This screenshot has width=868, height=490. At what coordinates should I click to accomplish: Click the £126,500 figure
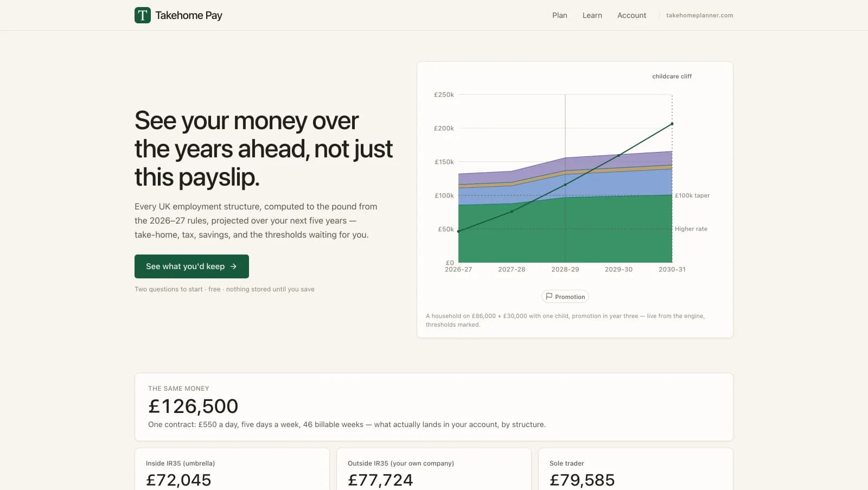[193, 406]
